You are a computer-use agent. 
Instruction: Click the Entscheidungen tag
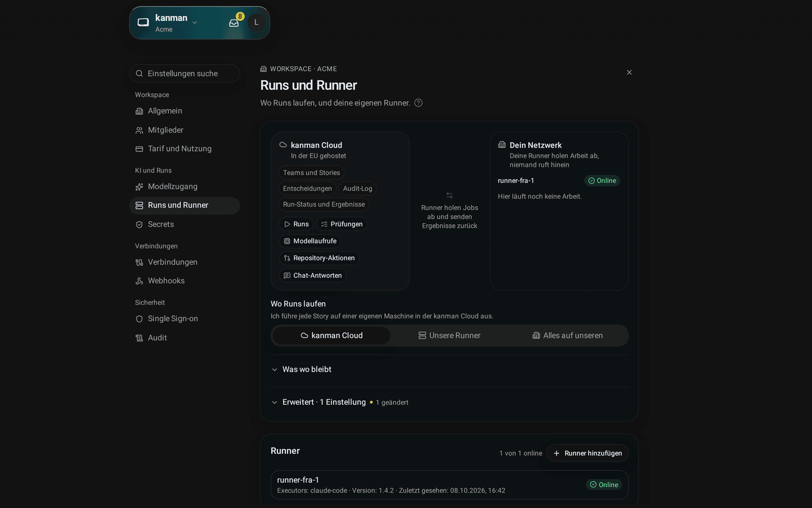tap(307, 189)
